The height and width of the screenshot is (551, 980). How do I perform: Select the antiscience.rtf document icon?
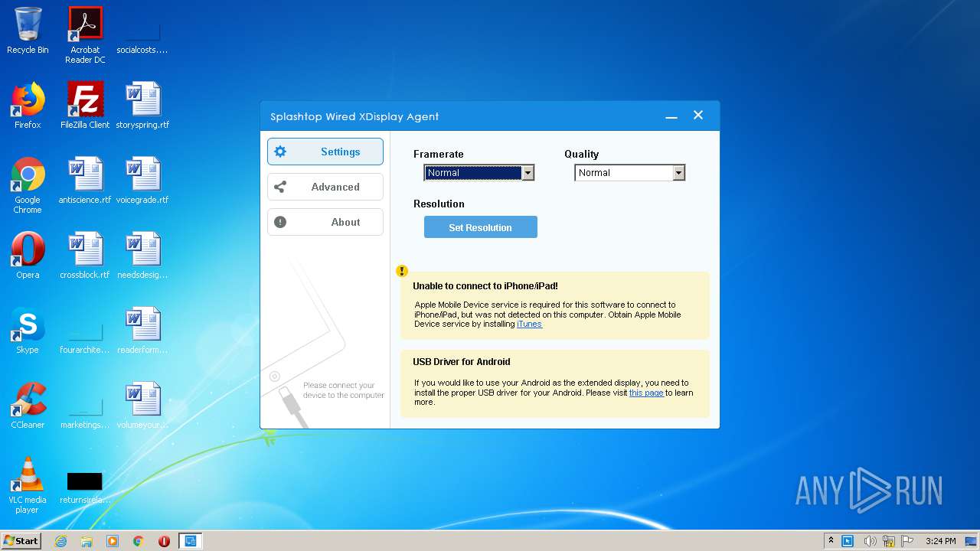[x=85, y=181]
